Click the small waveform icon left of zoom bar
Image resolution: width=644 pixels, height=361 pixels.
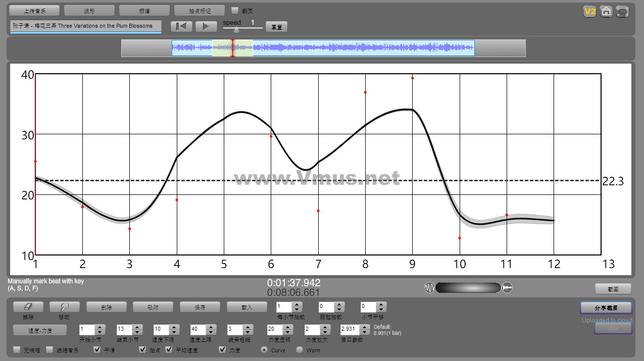click(429, 288)
